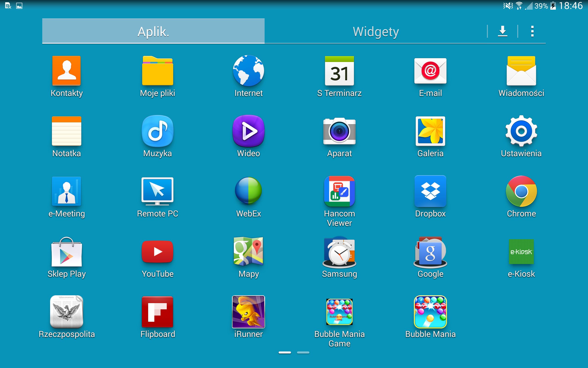This screenshot has height=368, width=588.
Task: Tap the 18:46 clock
Action: pyautogui.click(x=571, y=6)
